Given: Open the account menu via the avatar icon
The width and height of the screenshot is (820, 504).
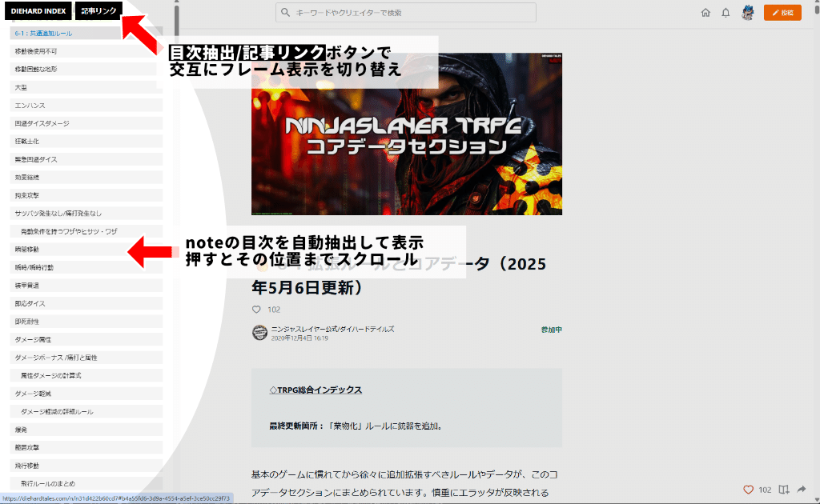Looking at the screenshot, I should coord(749,13).
